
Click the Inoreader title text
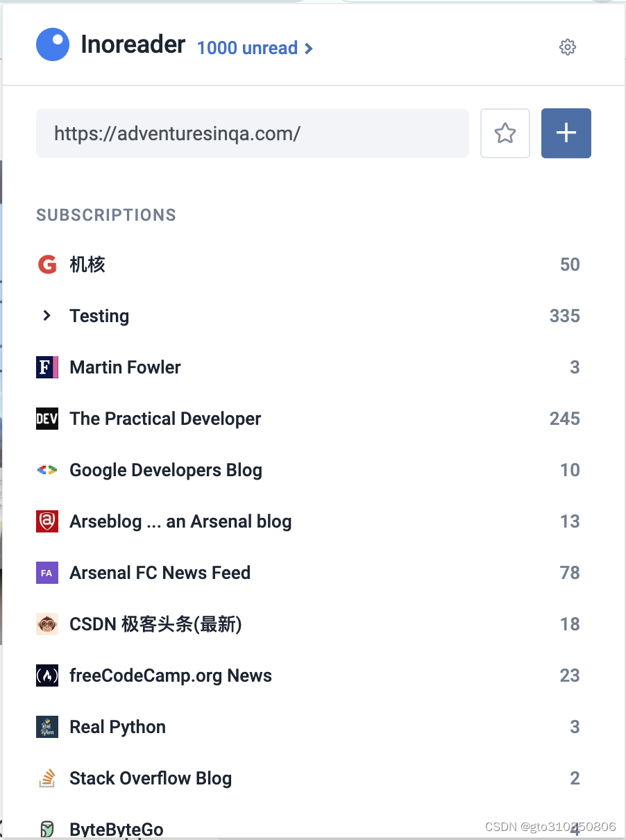point(133,45)
